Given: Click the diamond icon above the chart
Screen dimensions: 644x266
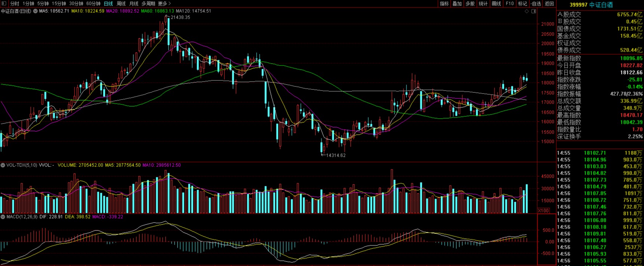Looking at the screenshot, I should click(527, 11).
